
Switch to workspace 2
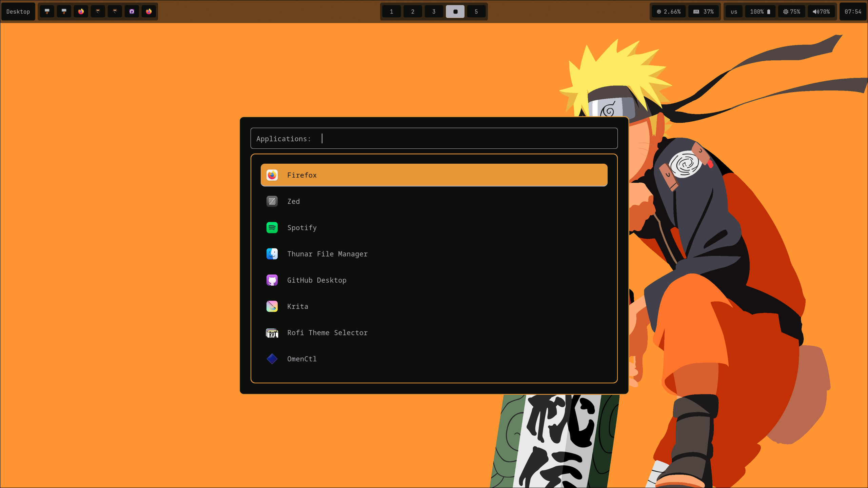(x=413, y=12)
